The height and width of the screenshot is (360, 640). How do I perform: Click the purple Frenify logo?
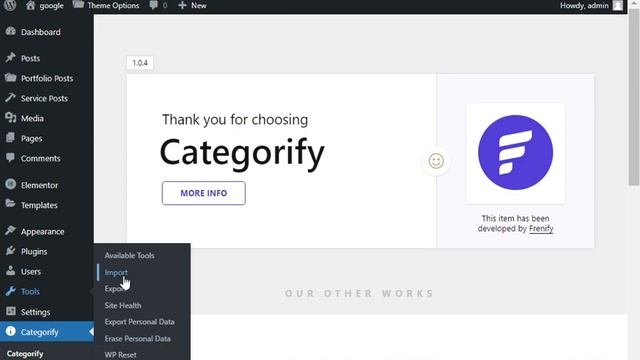[x=516, y=152]
